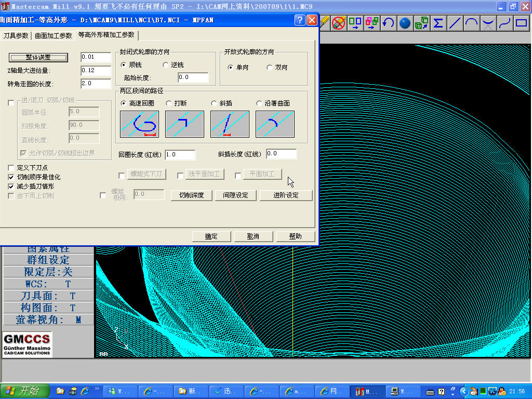Toggle 定义下刀点 checkbox

pyautogui.click(x=11, y=168)
